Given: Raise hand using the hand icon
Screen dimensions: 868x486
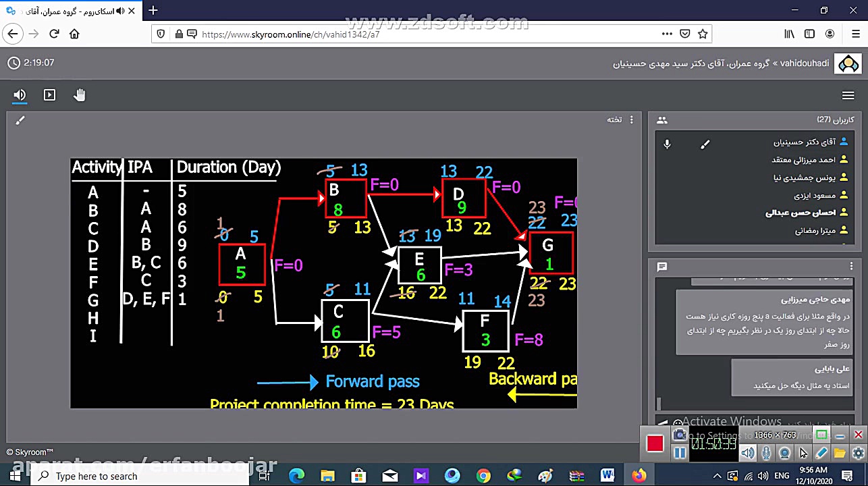Looking at the screenshot, I should click(80, 95).
